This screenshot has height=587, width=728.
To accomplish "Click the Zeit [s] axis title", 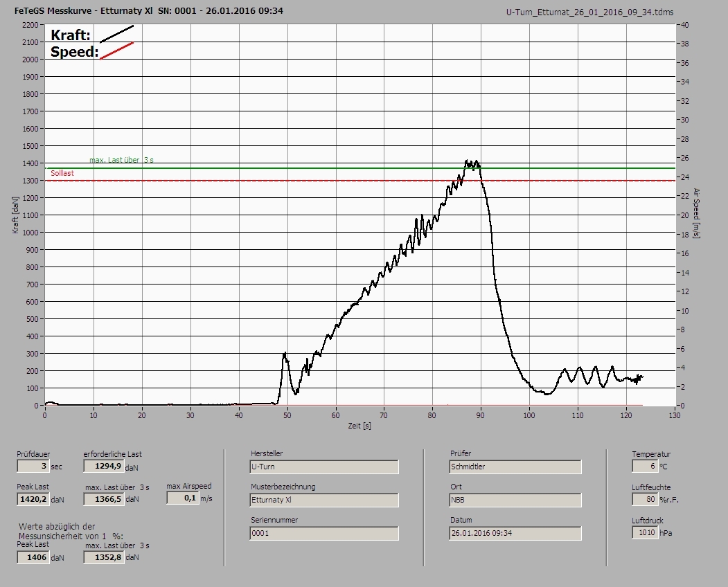I will pyautogui.click(x=359, y=426).
